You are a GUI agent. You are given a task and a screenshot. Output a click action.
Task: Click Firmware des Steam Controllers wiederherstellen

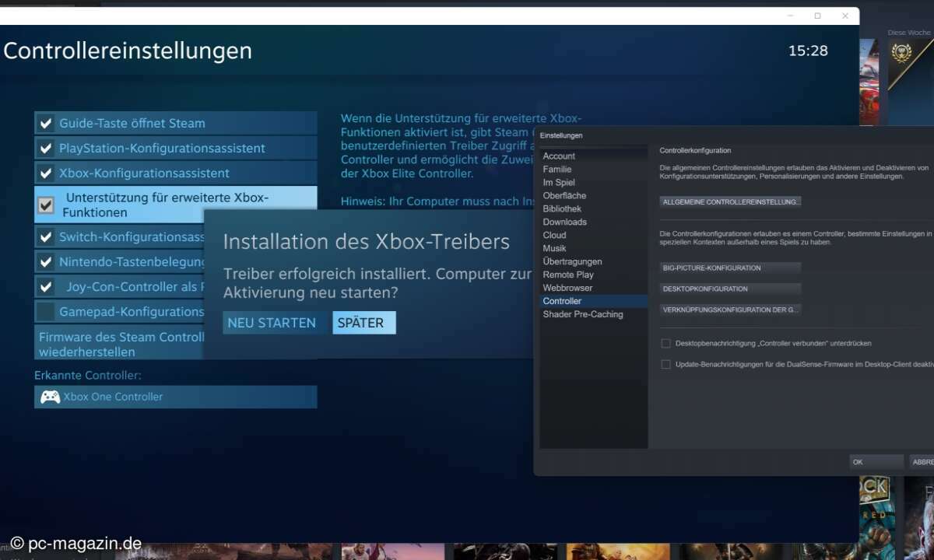coord(121,345)
